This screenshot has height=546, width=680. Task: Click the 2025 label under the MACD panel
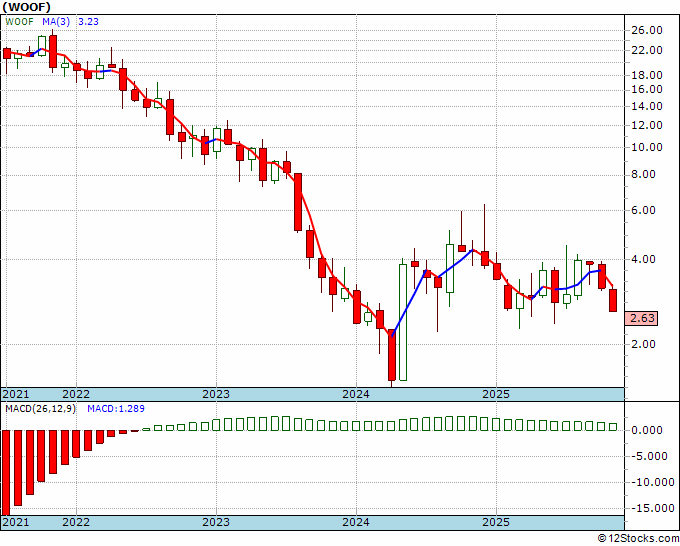496,522
